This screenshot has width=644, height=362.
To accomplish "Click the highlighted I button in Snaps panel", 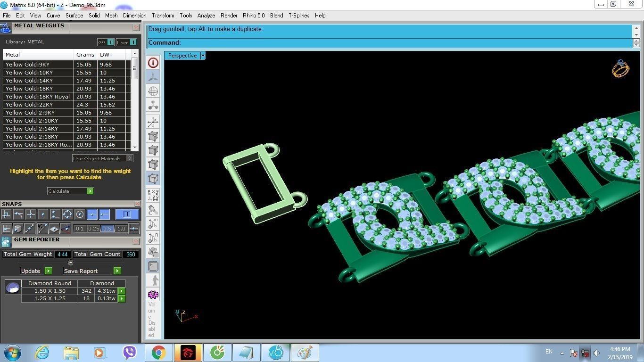I will pyautogui.click(x=127, y=214).
